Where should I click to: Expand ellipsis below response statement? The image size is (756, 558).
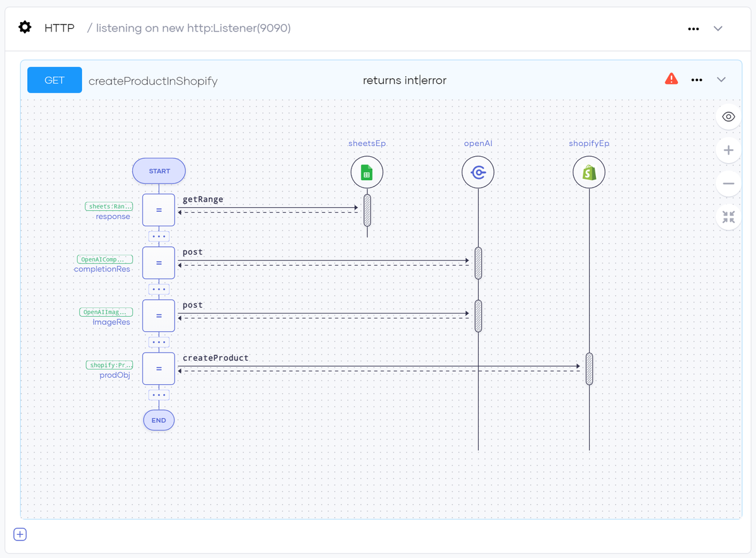159,237
